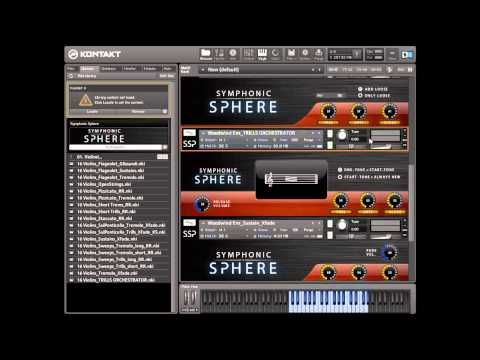This screenshot has height=360, width=480.
Task: Close the TRILLS ORCHESTRATOR instrument with X
Action: [x=405, y=131]
